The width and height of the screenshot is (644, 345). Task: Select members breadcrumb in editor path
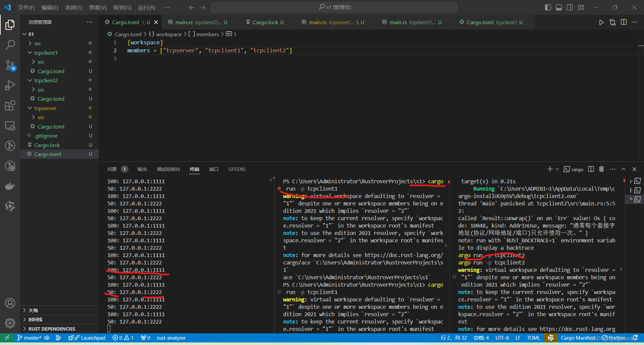[207, 34]
